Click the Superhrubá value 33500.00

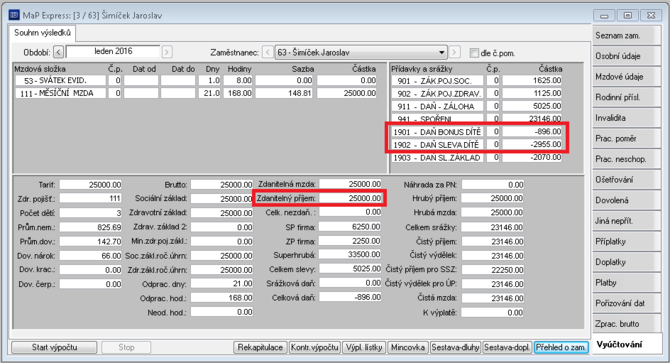pyautogui.click(x=350, y=255)
